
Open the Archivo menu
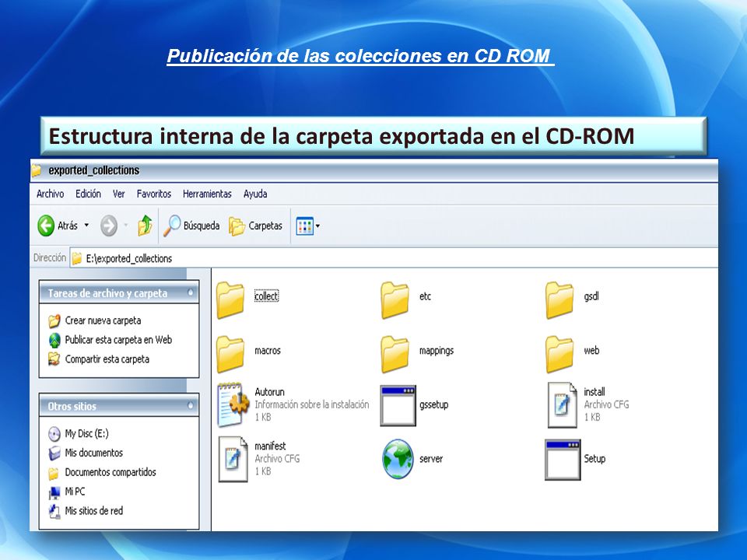click(50, 194)
